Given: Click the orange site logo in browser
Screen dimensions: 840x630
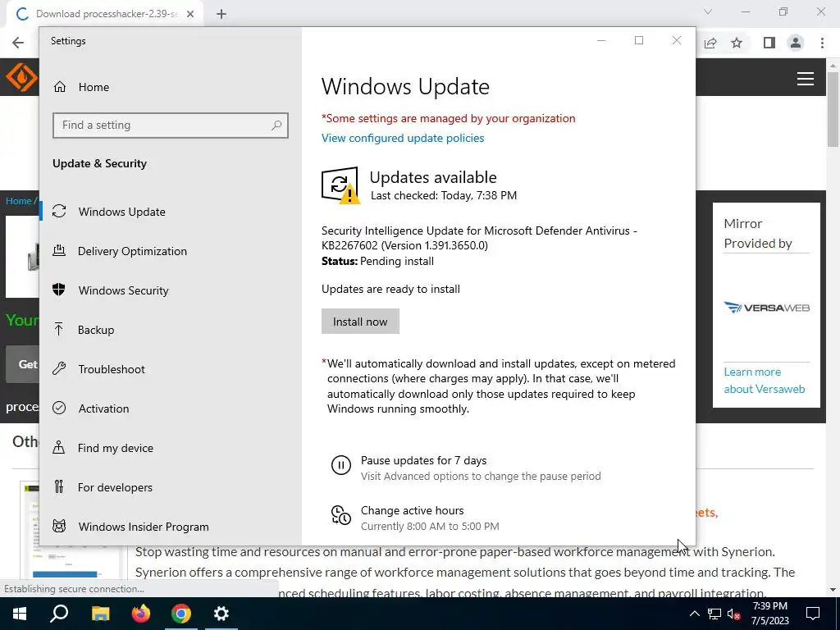Looking at the screenshot, I should 21,77.
